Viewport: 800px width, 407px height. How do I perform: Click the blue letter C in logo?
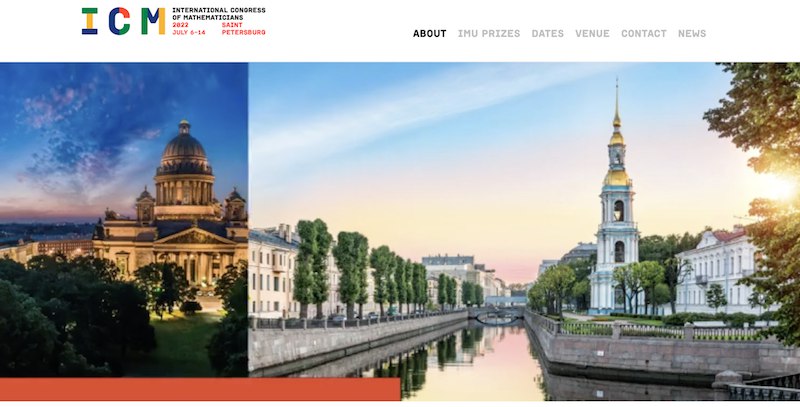point(119,21)
